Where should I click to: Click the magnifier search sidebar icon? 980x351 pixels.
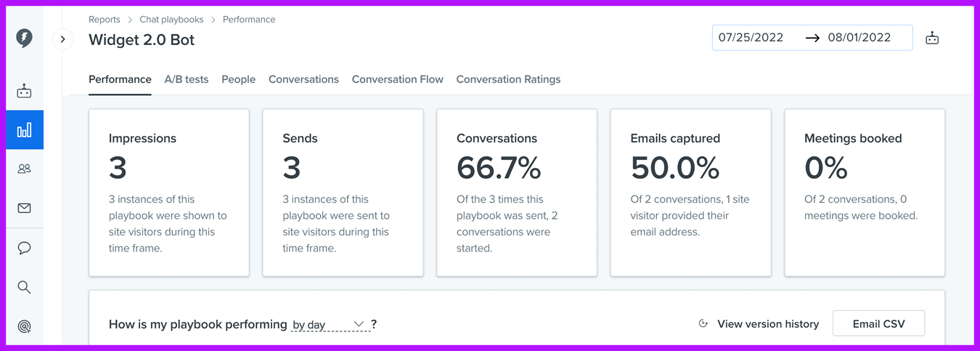(24, 287)
